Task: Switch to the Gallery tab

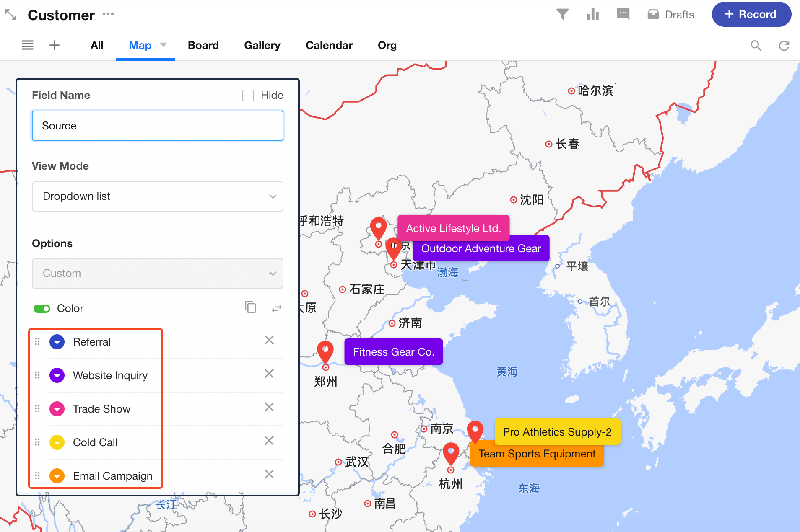Action: tap(262, 45)
